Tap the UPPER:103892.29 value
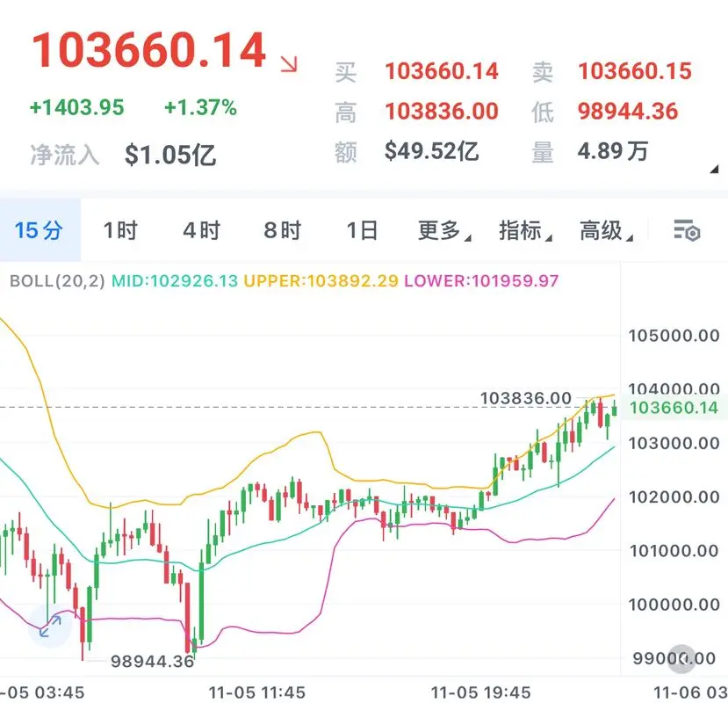 coord(321,280)
